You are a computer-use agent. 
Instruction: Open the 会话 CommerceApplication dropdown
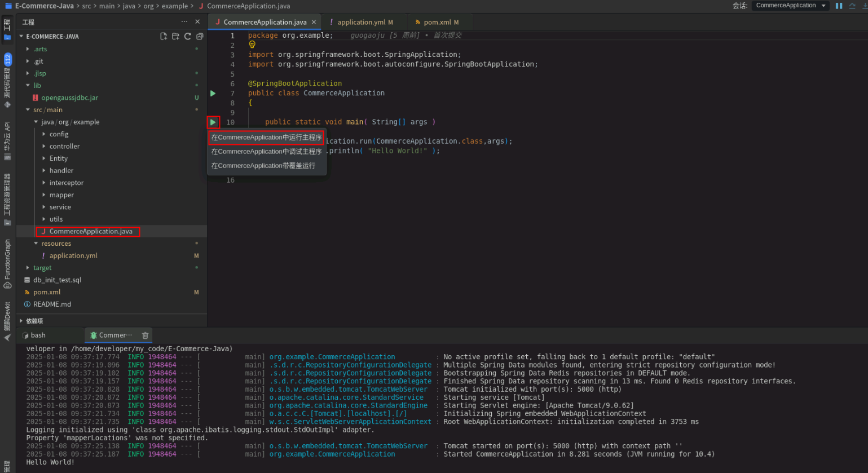pos(790,6)
